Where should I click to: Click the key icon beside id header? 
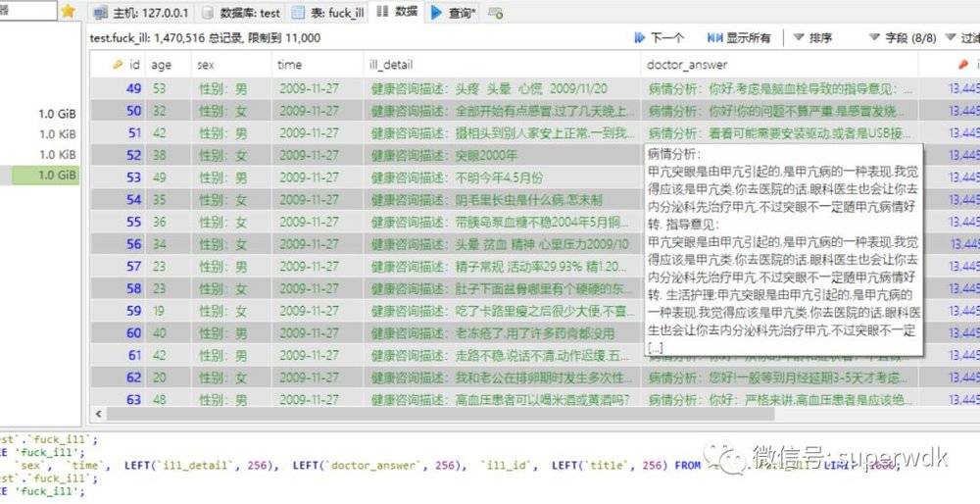point(119,65)
